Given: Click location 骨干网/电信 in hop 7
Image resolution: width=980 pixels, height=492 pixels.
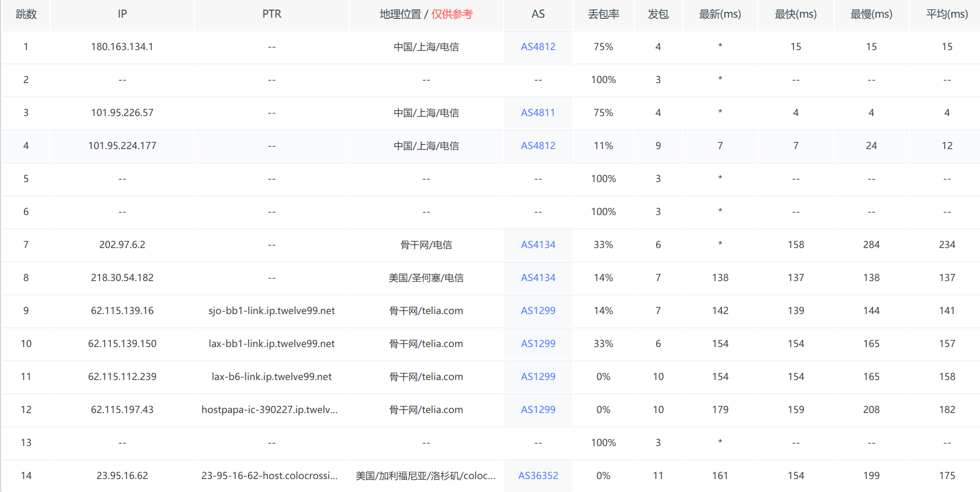Looking at the screenshot, I should tap(426, 245).
